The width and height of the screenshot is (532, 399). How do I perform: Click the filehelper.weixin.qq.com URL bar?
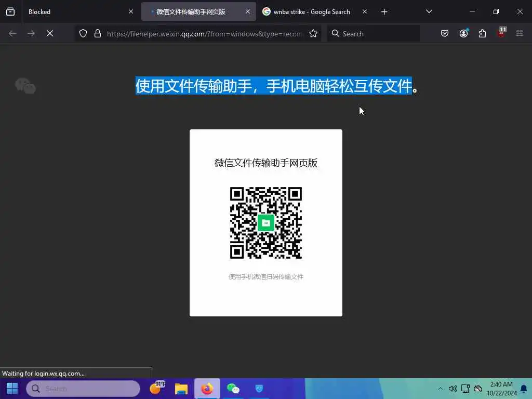[205, 34]
